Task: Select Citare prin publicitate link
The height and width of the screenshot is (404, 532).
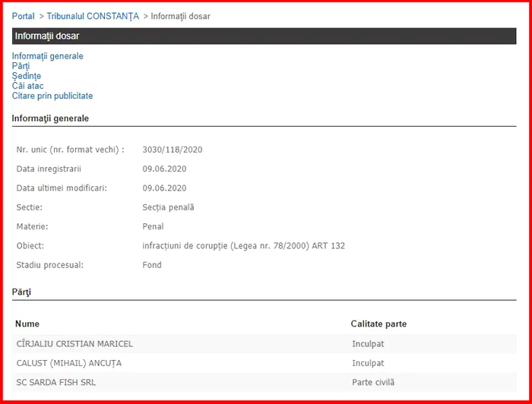Action: point(52,96)
